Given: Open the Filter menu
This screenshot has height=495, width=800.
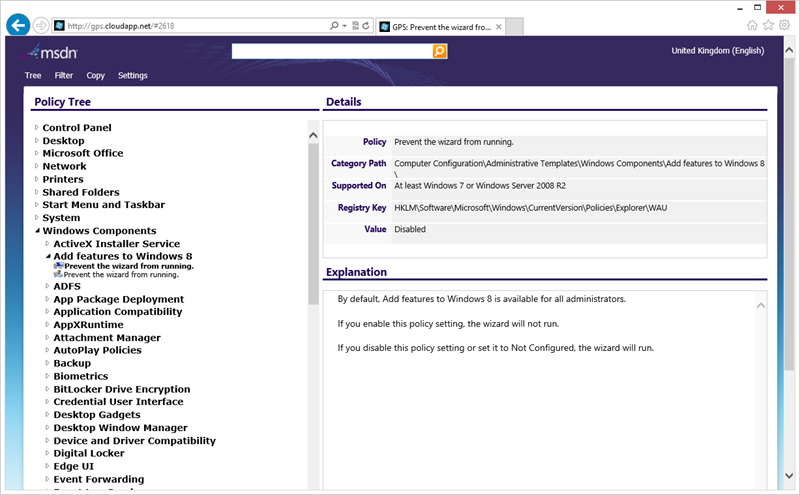Looking at the screenshot, I should tap(64, 76).
